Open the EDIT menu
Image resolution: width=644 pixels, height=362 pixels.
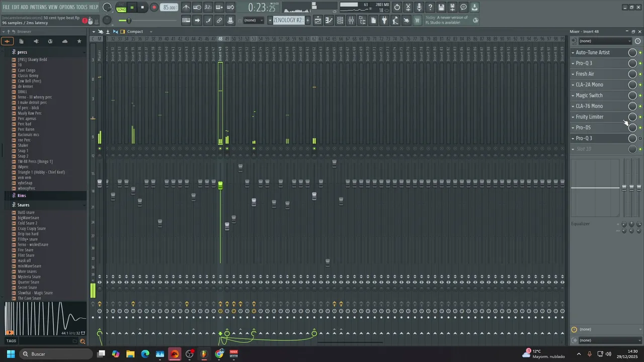16,7
